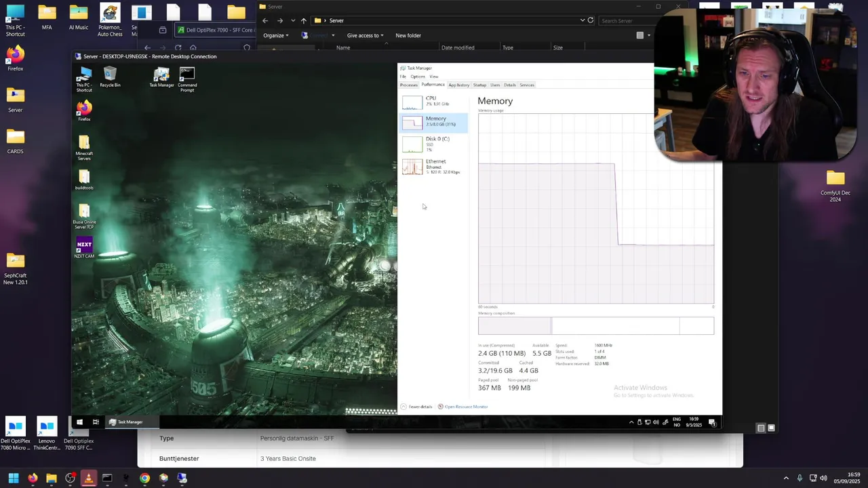
Task: Open buildtools folder on remote desktop
Action: [84, 180]
